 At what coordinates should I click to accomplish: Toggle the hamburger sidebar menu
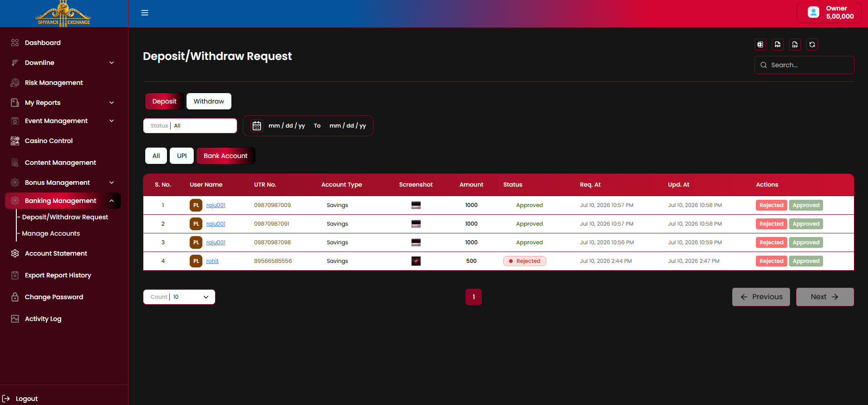click(x=145, y=13)
